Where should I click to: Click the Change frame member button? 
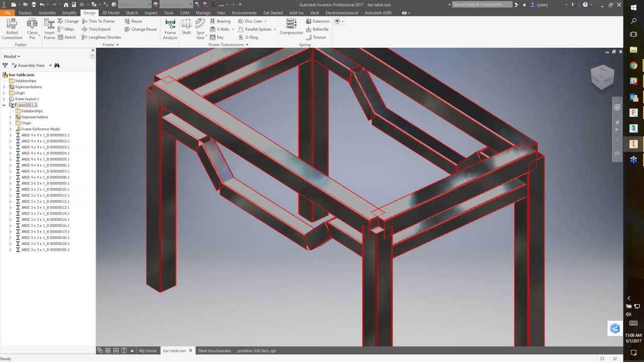[x=68, y=21]
